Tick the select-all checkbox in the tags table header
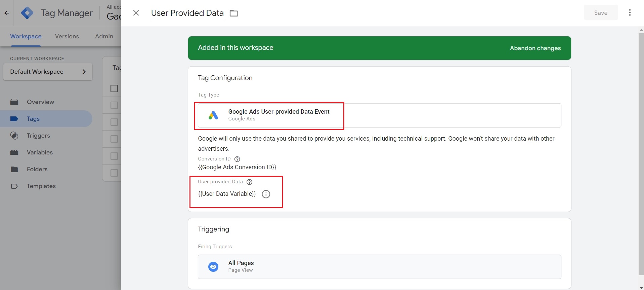 tap(114, 88)
